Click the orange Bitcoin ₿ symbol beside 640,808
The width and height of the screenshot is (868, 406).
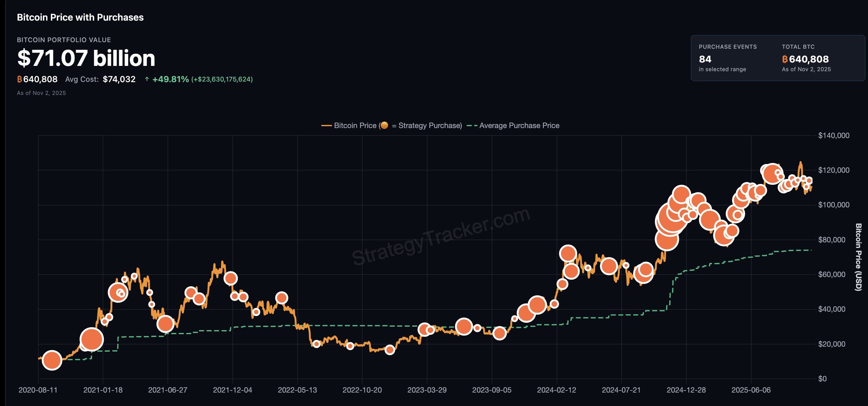pyautogui.click(x=19, y=80)
